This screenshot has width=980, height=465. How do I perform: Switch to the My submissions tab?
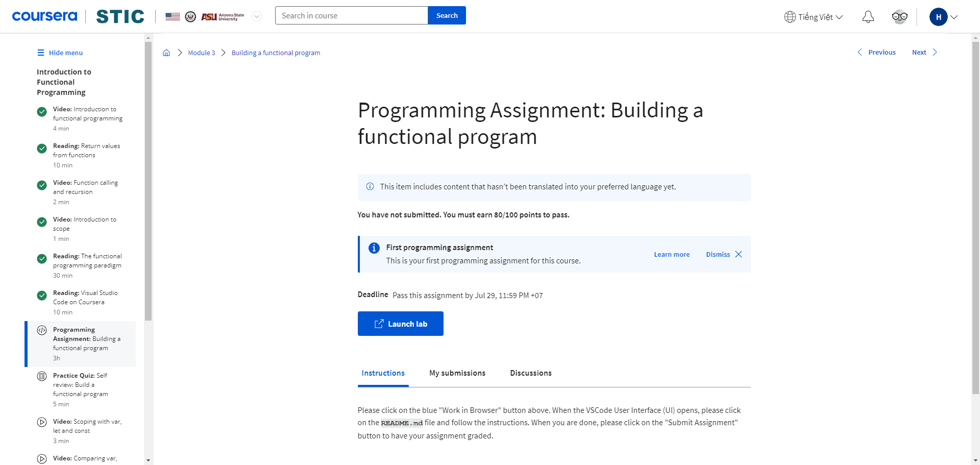click(457, 373)
